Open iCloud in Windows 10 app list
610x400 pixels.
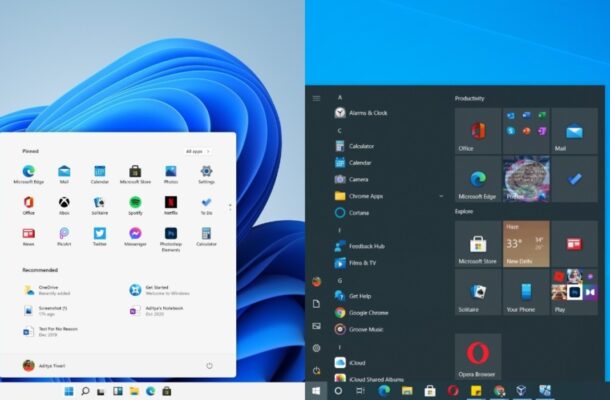tap(350, 363)
